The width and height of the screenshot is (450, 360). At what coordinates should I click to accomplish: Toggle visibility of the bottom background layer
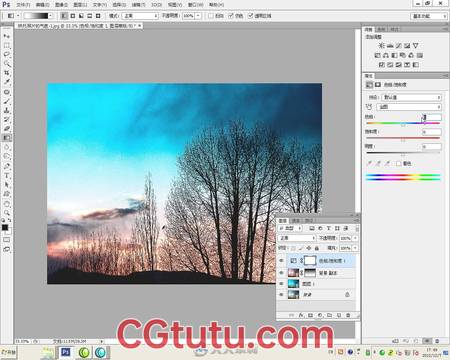pyautogui.click(x=282, y=295)
